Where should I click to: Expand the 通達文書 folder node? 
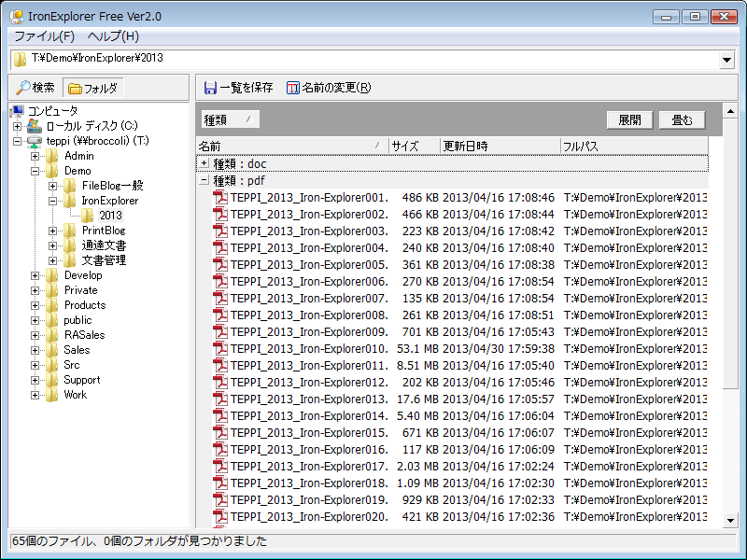(52, 245)
